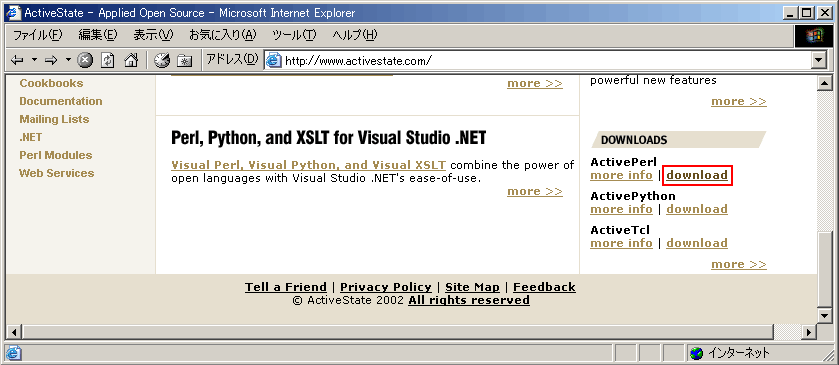Stop page loading with Stop icon
The width and height of the screenshot is (839, 365).
85,60
